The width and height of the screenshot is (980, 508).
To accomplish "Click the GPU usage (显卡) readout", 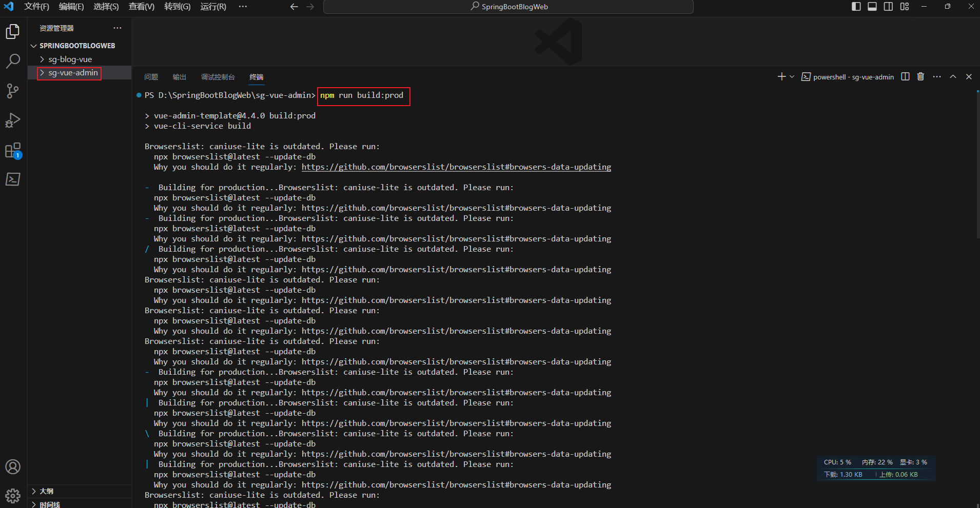I will point(913,462).
